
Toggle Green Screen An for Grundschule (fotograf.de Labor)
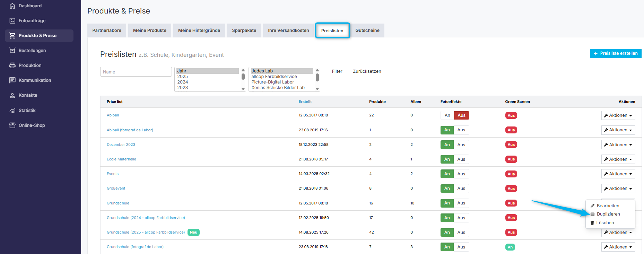pyautogui.click(x=510, y=247)
